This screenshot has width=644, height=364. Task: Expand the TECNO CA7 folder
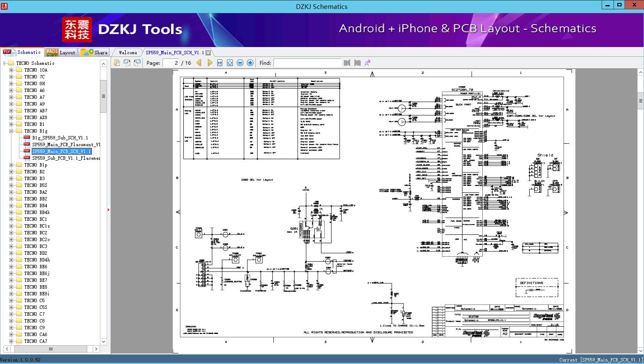[x=11, y=341]
